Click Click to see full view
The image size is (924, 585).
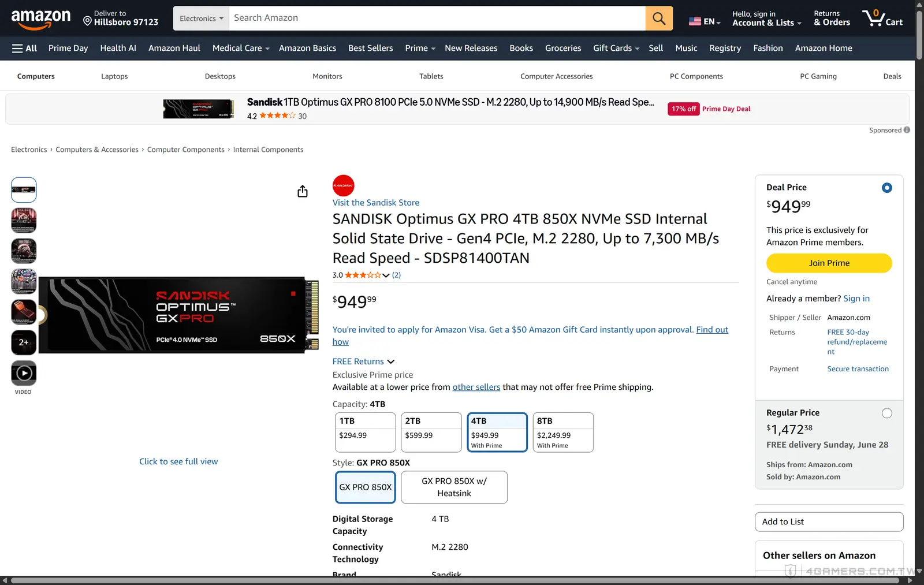[x=178, y=461]
